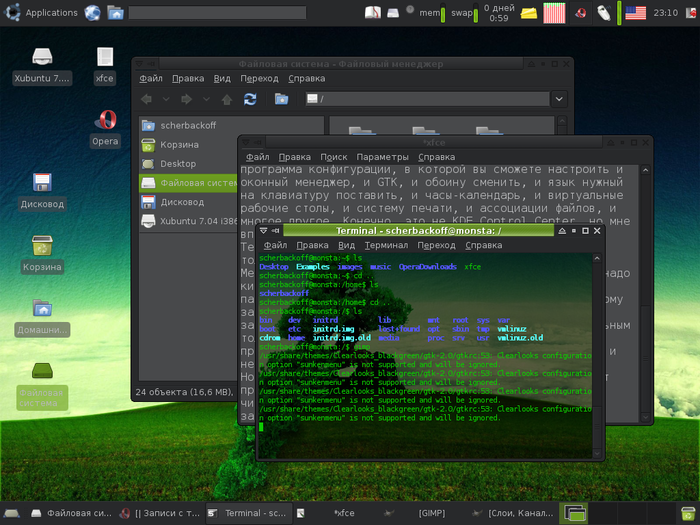The width and height of the screenshot is (700, 525).
Task: Click the xfce editor scrollbar down arrow
Action: tap(646, 417)
